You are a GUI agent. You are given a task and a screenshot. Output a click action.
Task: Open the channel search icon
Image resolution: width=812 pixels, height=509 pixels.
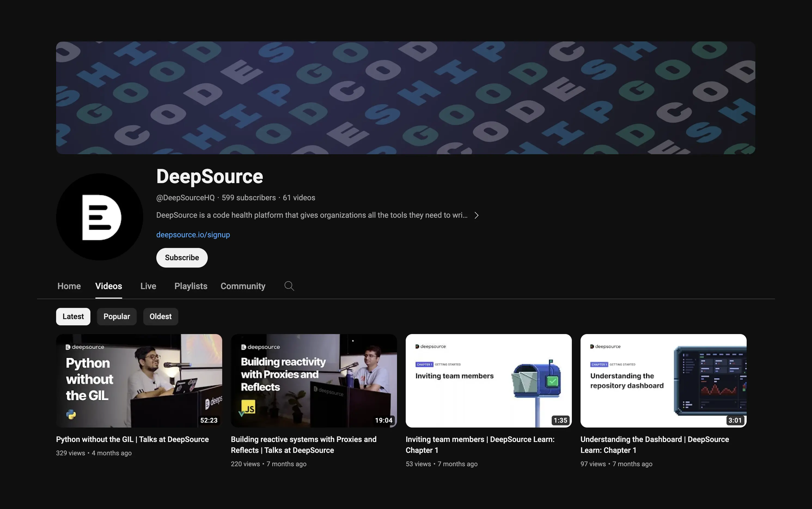(x=289, y=286)
